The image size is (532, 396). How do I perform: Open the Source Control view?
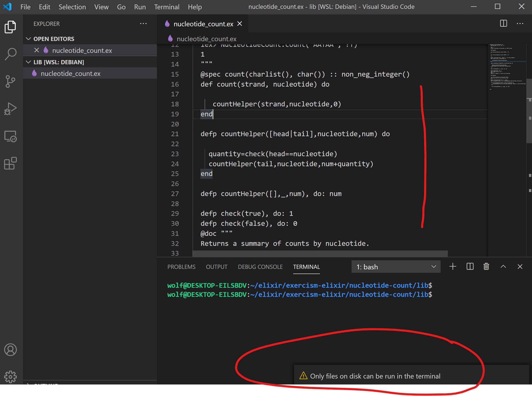tap(10, 81)
